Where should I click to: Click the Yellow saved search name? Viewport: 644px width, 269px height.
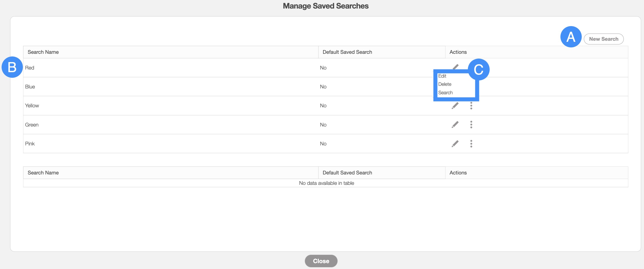tap(32, 106)
